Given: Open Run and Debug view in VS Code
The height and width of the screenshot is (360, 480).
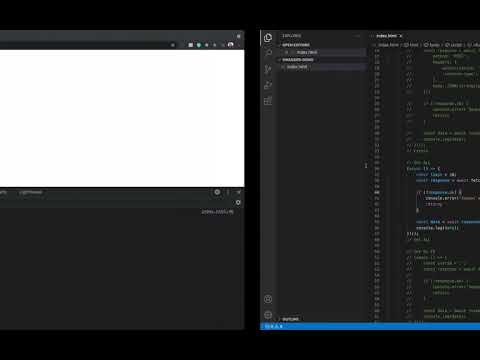Looking at the screenshot, I should (268, 85).
